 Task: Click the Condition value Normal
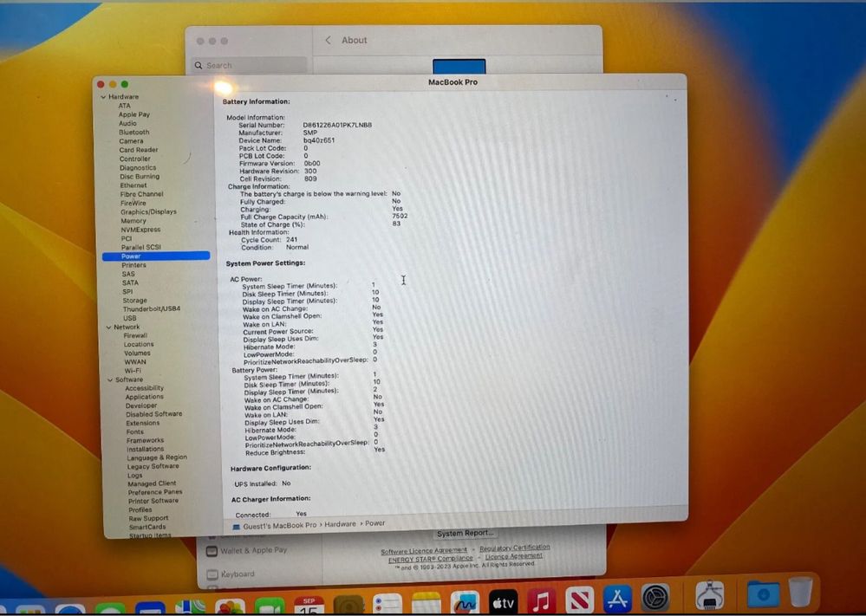297,247
